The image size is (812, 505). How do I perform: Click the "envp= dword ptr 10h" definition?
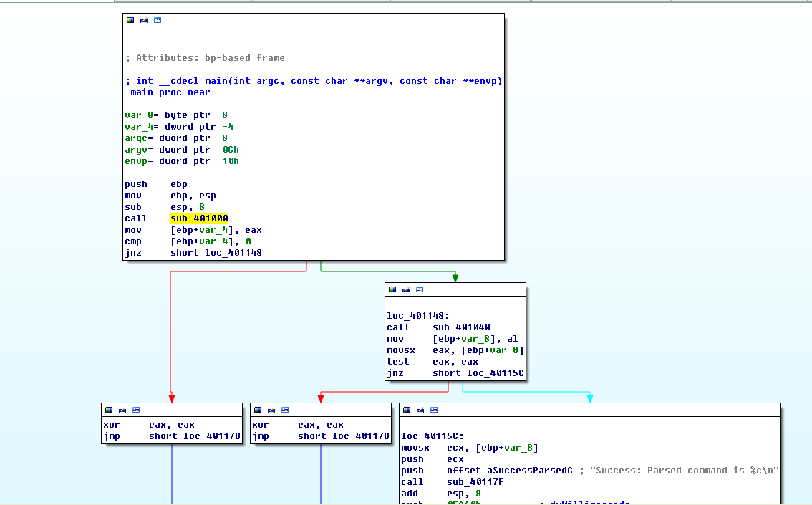182,161
